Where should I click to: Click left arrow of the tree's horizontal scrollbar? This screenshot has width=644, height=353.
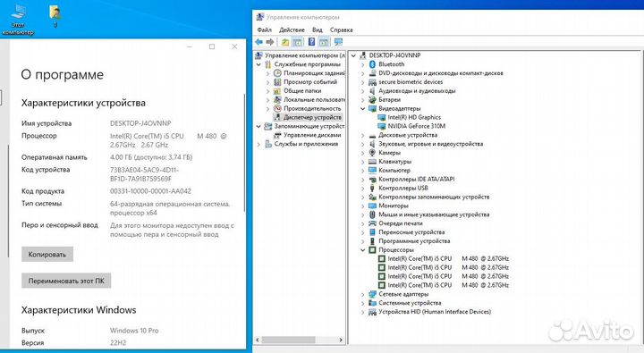click(258, 340)
